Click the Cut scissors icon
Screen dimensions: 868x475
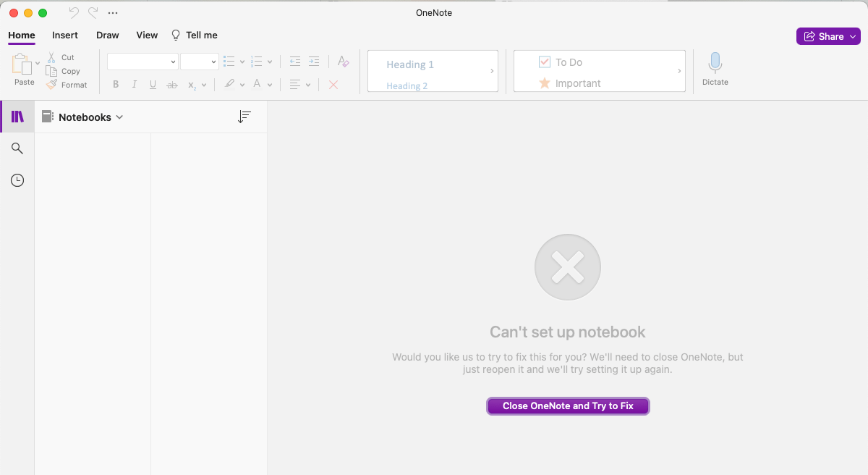(51, 57)
